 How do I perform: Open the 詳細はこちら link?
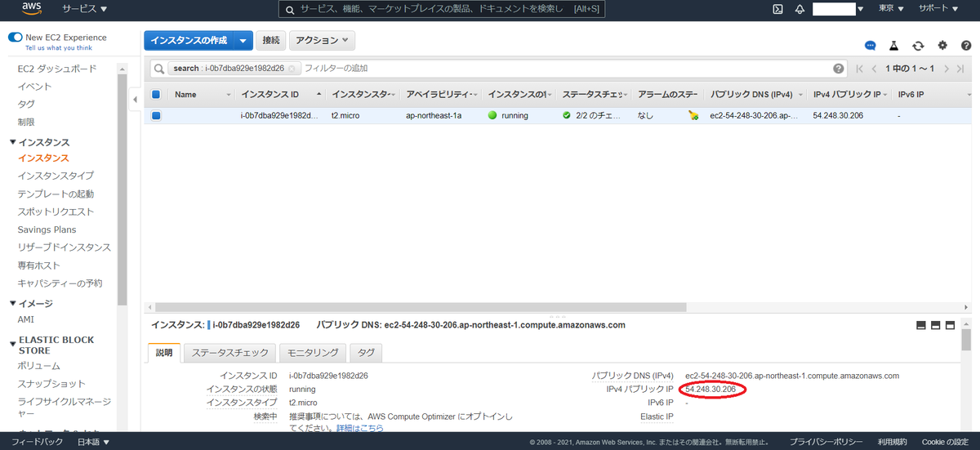coord(360,428)
